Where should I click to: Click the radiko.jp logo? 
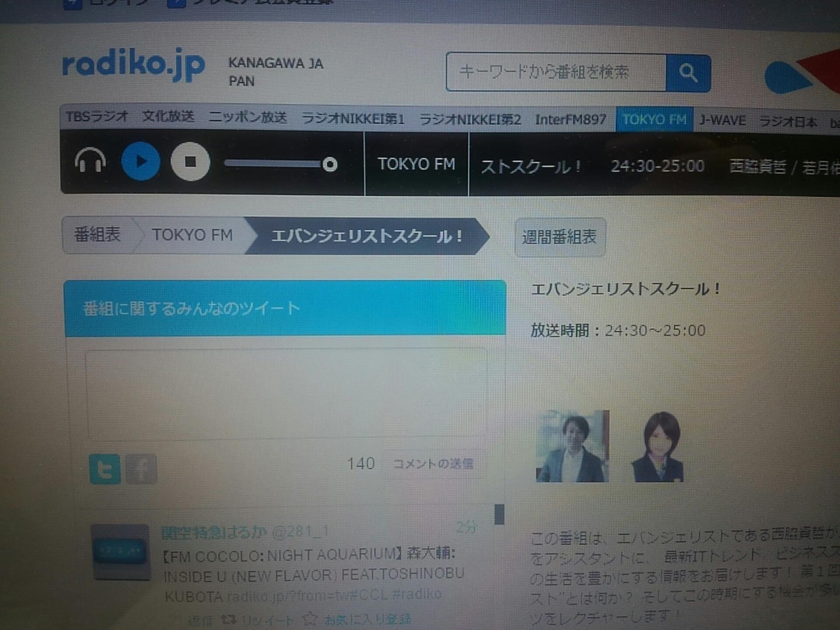[x=133, y=65]
